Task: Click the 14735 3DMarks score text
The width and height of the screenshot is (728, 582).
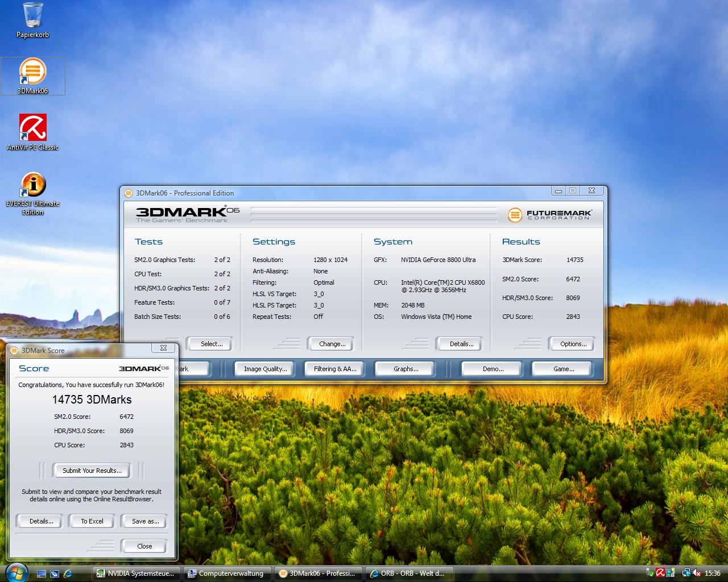Action: coord(92,400)
